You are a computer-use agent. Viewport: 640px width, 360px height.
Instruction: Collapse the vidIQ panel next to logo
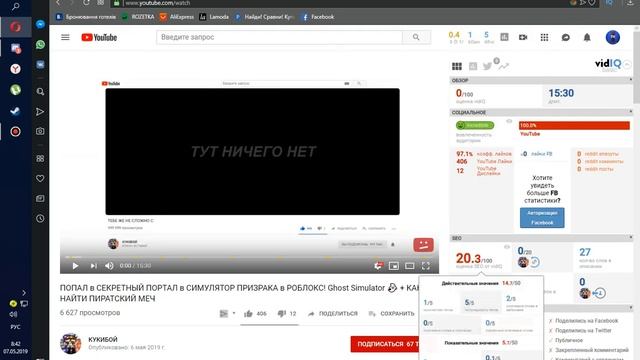coord(627,64)
